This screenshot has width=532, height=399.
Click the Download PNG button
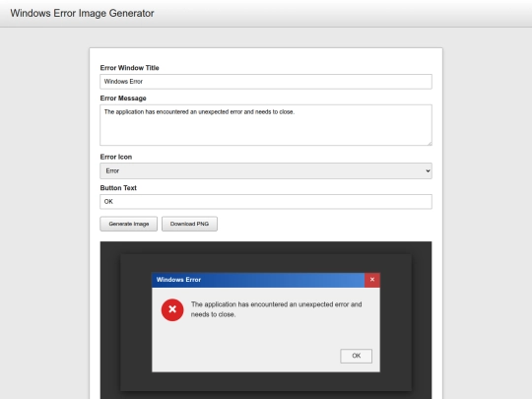[x=189, y=224]
